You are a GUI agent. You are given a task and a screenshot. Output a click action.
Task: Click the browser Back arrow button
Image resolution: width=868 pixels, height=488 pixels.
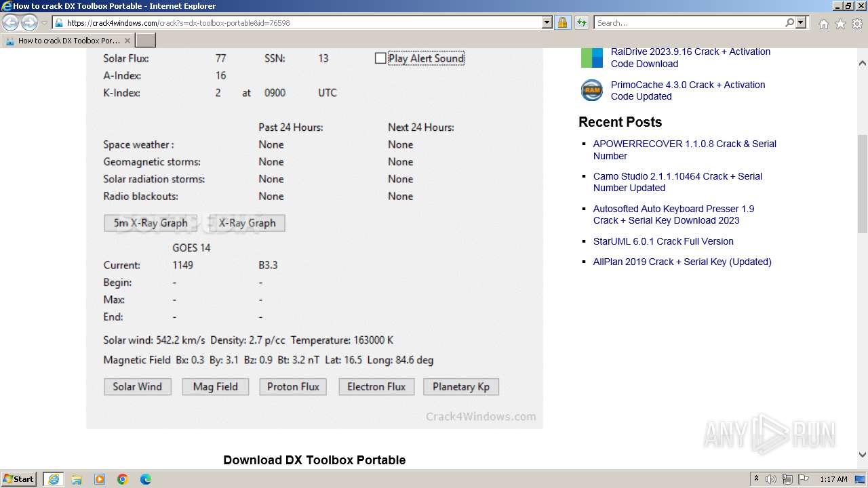point(11,23)
